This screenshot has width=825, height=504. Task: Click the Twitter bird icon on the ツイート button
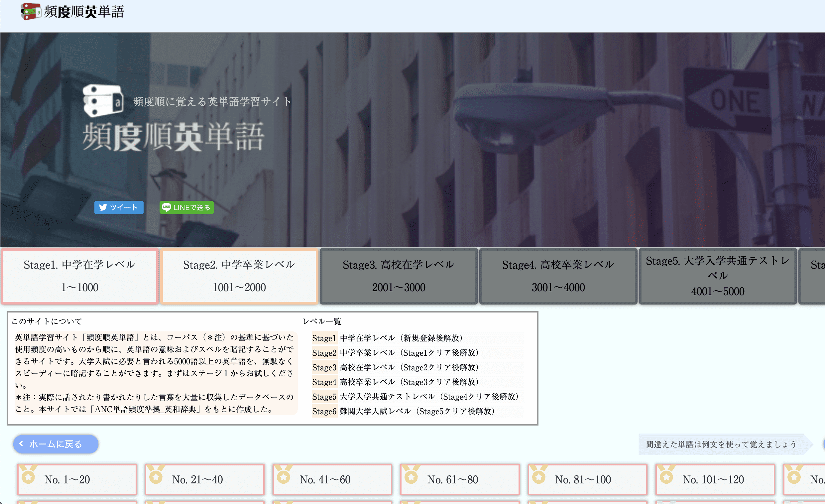[x=103, y=208]
